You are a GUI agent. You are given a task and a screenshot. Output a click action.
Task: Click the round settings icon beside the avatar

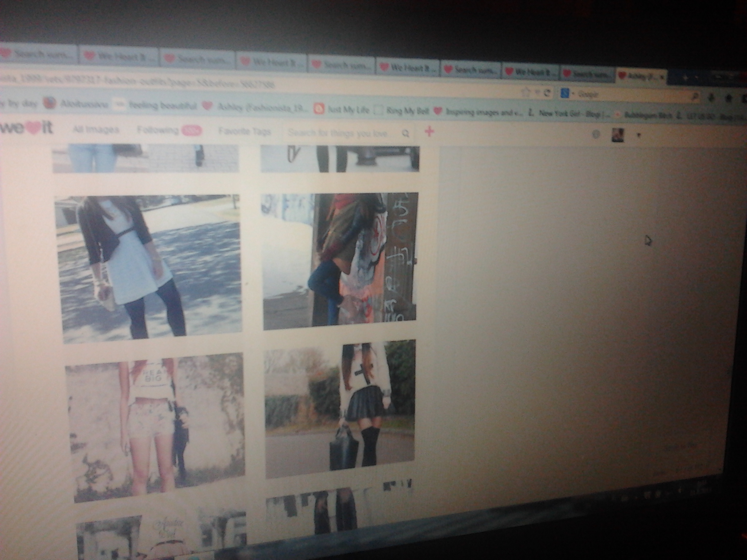point(596,135)
